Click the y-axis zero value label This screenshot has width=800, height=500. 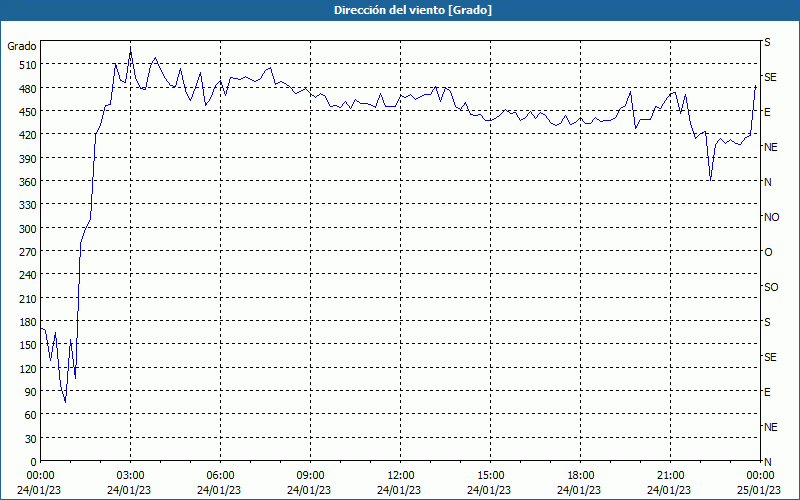(34, 462)
